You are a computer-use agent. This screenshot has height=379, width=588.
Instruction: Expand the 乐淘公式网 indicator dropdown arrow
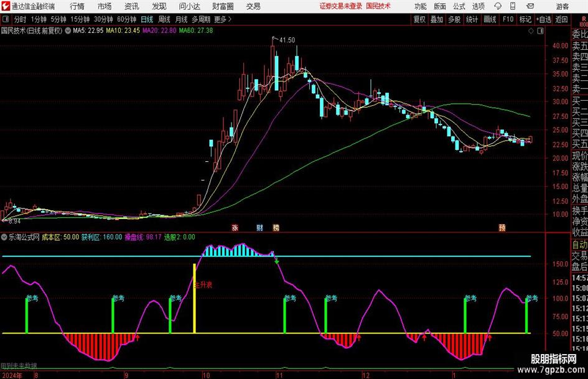[x=4, y=237]
